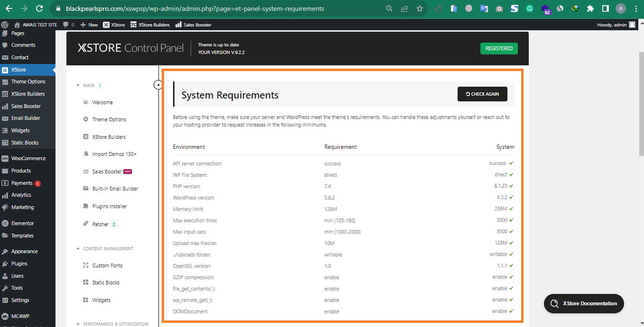Click the camera extension icon

[499, 9]
